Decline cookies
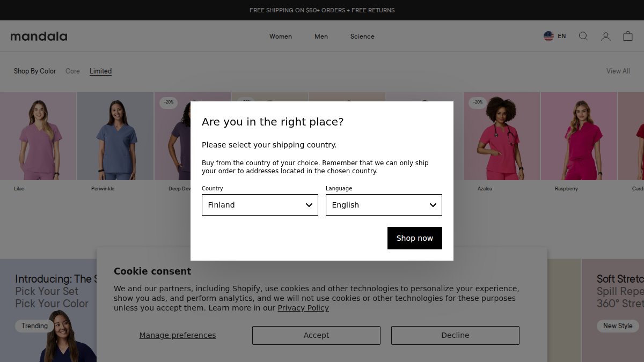This screenshot has height=362, width=644. point(455,335)
